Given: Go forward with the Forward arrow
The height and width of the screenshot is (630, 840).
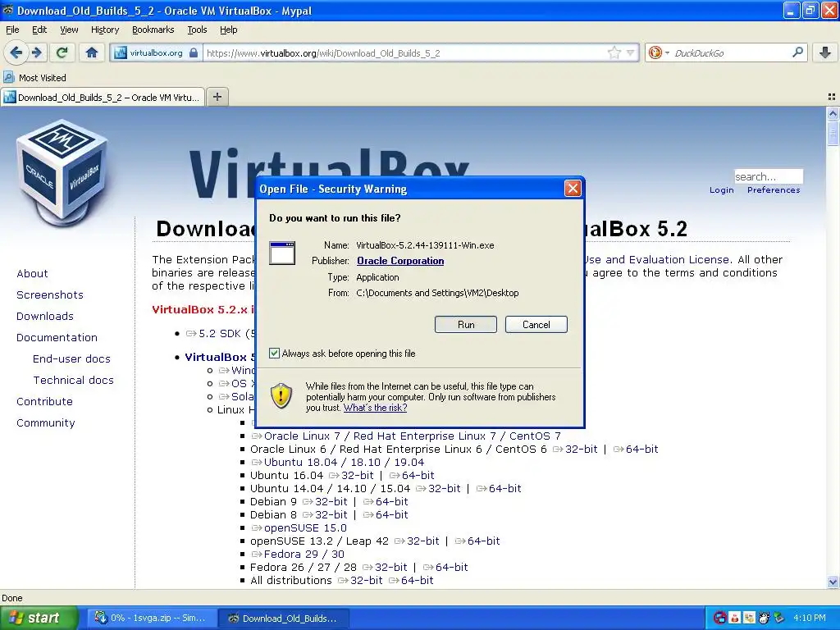Looking at the screenshot, I should pos(36,52).
